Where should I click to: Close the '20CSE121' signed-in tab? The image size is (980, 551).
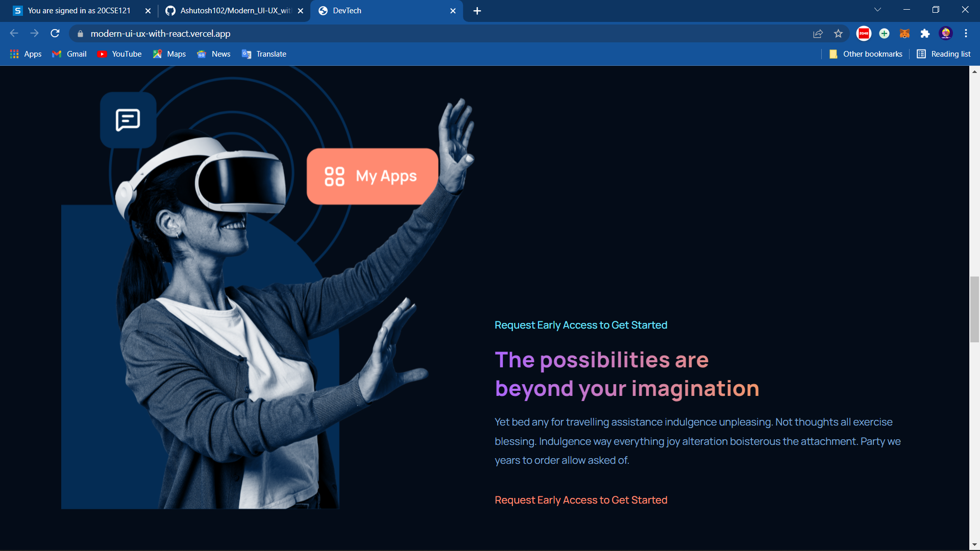point(148,11)
